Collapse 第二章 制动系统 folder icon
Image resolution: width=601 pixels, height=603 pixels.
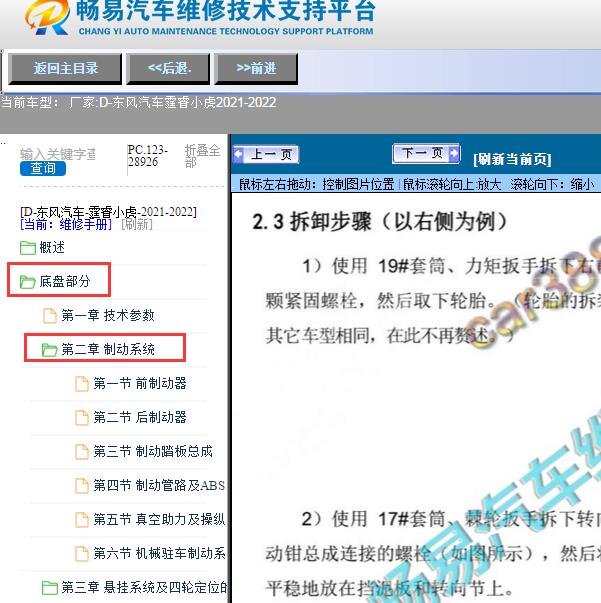click(50, 350)
